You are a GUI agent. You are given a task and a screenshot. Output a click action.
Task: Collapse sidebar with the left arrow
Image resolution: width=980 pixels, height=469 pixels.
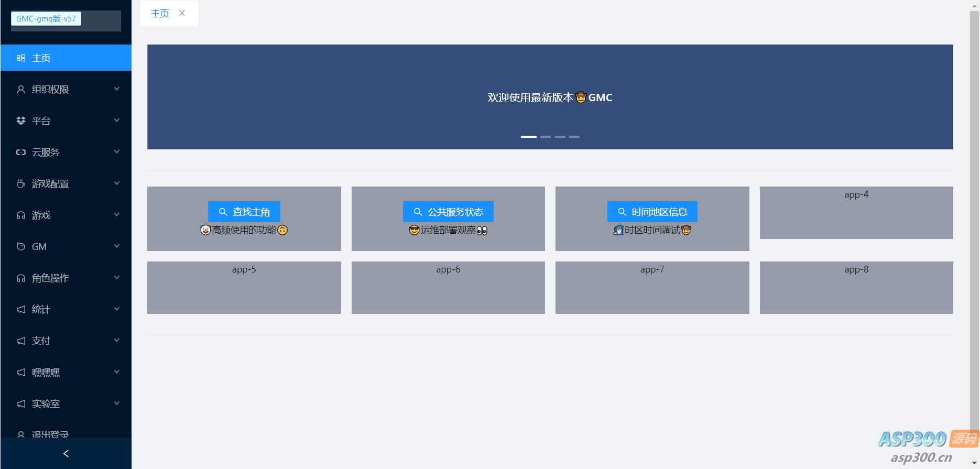coord(66,453)
